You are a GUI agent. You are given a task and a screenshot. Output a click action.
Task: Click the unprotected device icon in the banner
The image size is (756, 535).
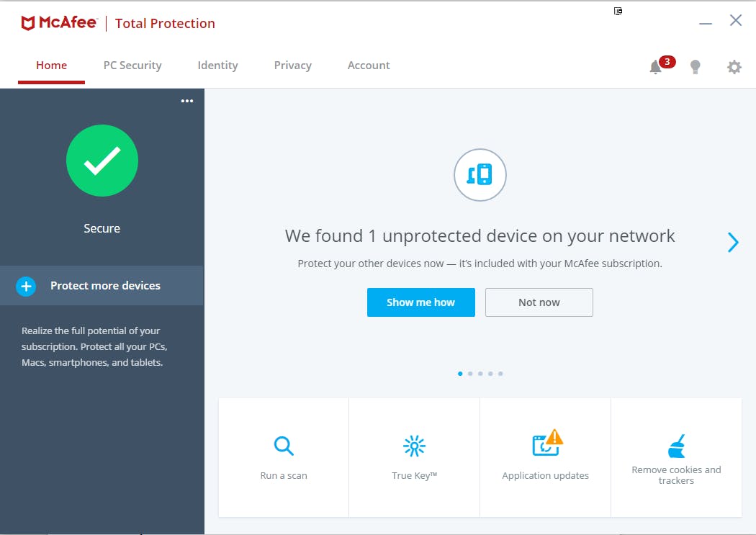pyautogui.click(x=480, y=175)
